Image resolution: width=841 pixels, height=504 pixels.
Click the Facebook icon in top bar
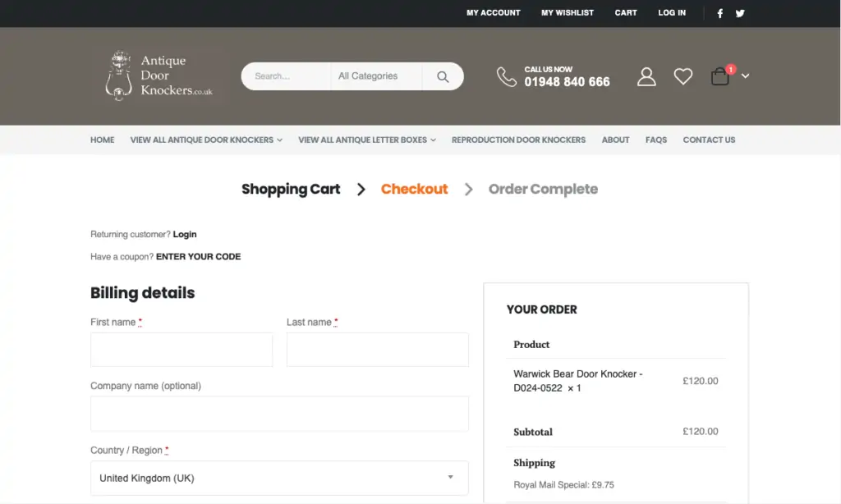719,13
